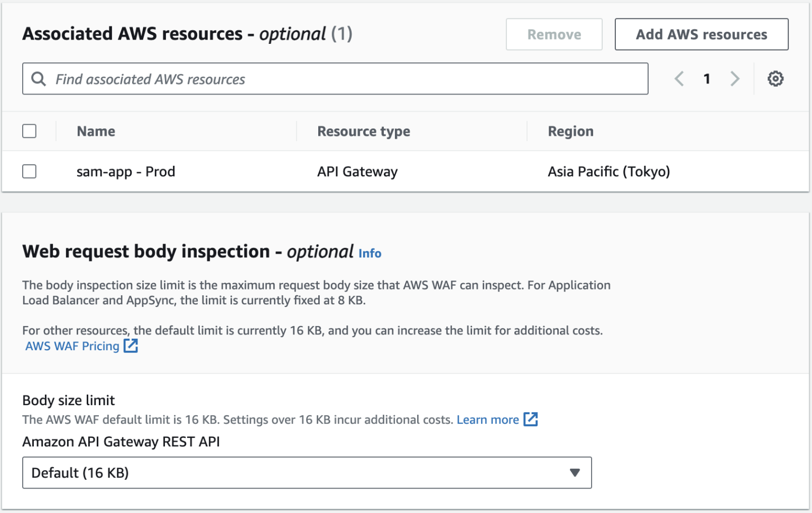Expand the Amazon API Gateway REST API size options
This screenshot has height=513, width=812.
[x=307, y=473]
